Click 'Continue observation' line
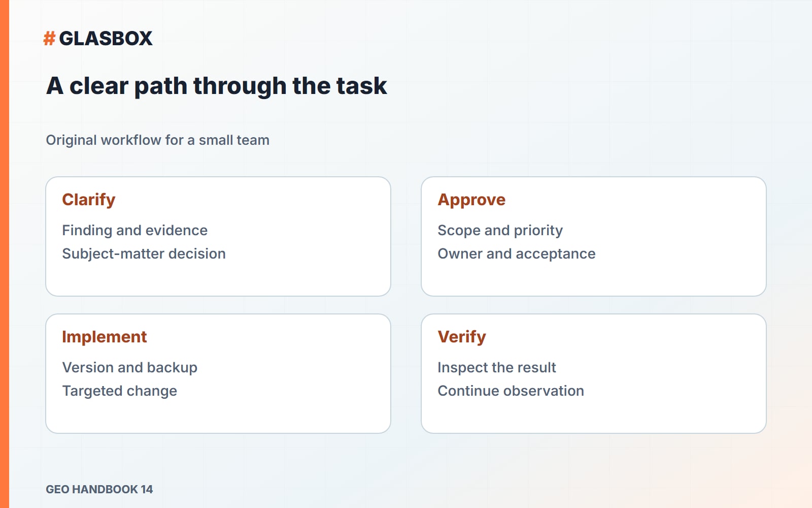The height and width of the screenshot is (508, 812). [511, 391]
